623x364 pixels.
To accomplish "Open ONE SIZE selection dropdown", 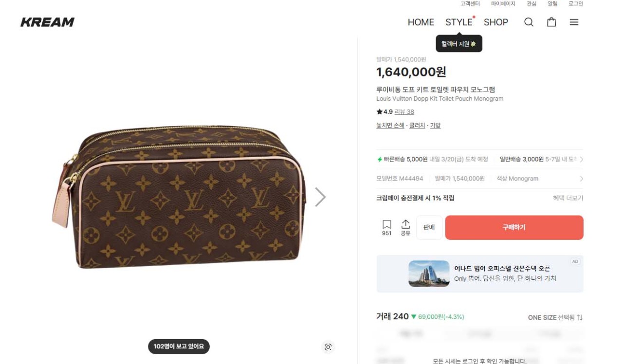I will pos(555,317).
